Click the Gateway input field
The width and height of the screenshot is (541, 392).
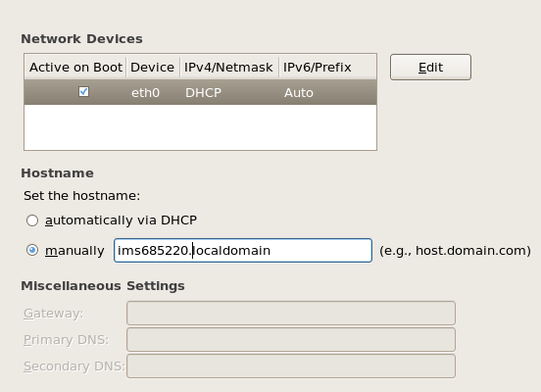tap(291, 313)
